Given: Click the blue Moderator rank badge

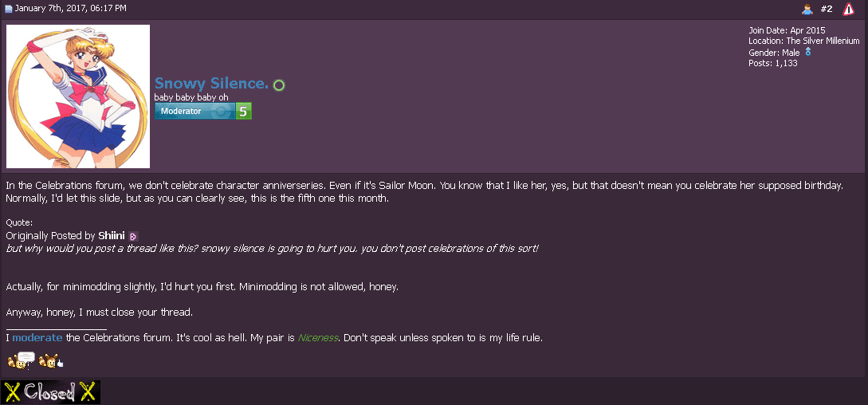Looking at the screenshot, I should point(194,112).
